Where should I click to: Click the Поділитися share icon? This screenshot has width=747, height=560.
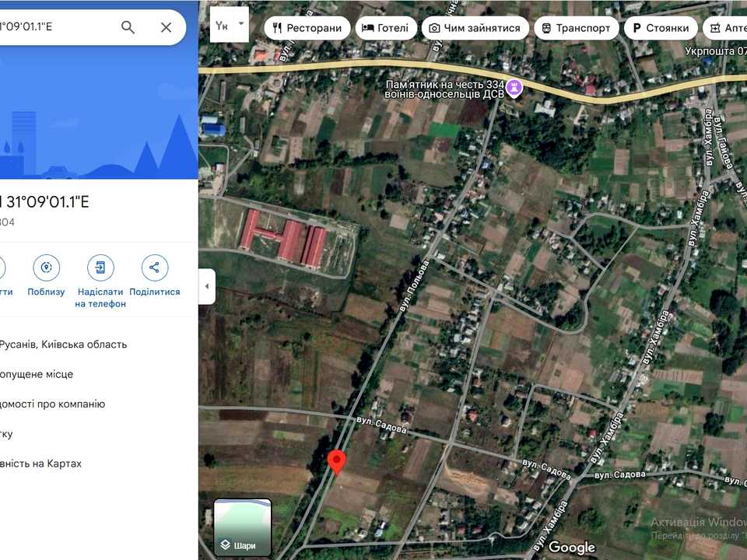point(154,268)
